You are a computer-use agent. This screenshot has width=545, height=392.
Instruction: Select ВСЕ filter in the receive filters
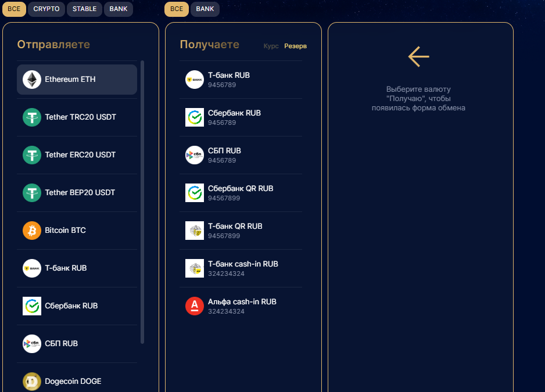(x=177, y=9)
